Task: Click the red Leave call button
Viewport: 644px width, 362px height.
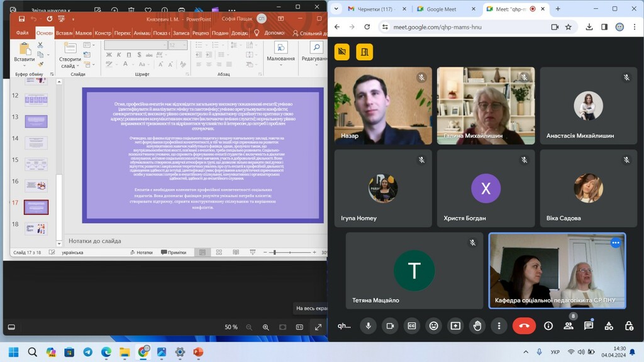Action: pyautogui.click(x=523, y=326)
